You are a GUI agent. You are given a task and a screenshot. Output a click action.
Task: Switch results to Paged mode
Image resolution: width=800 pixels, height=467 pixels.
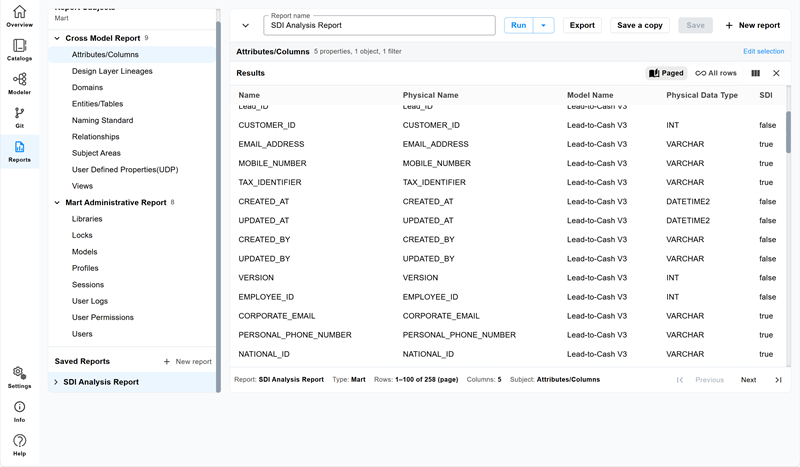pos(666,73)
